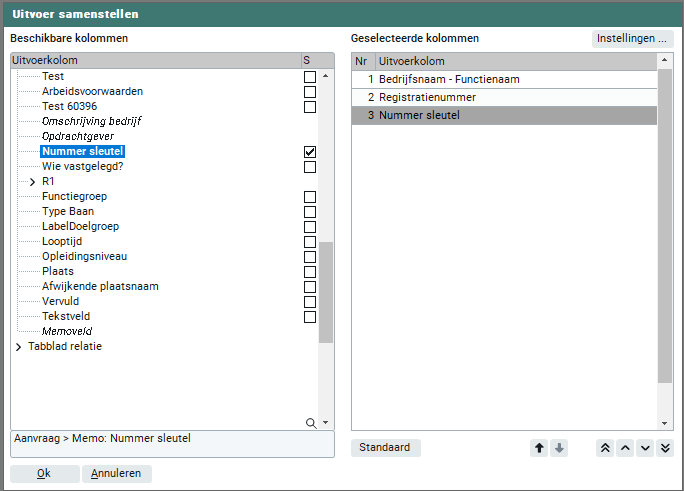Move column to top with double-up chevron

coord(603,448)
